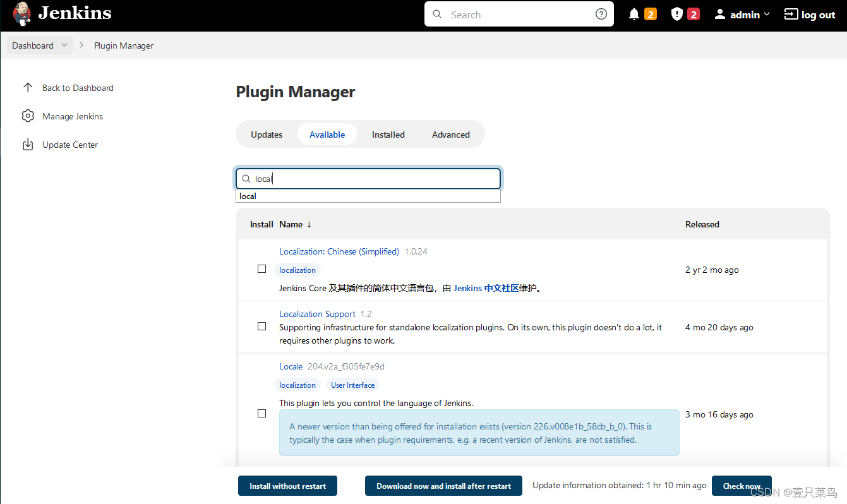Image resolution: width=847 pixels, height=504 pixels.
Task: Click the version text 204.v2a_f305fe7e9d
Action: click(346, 366)
